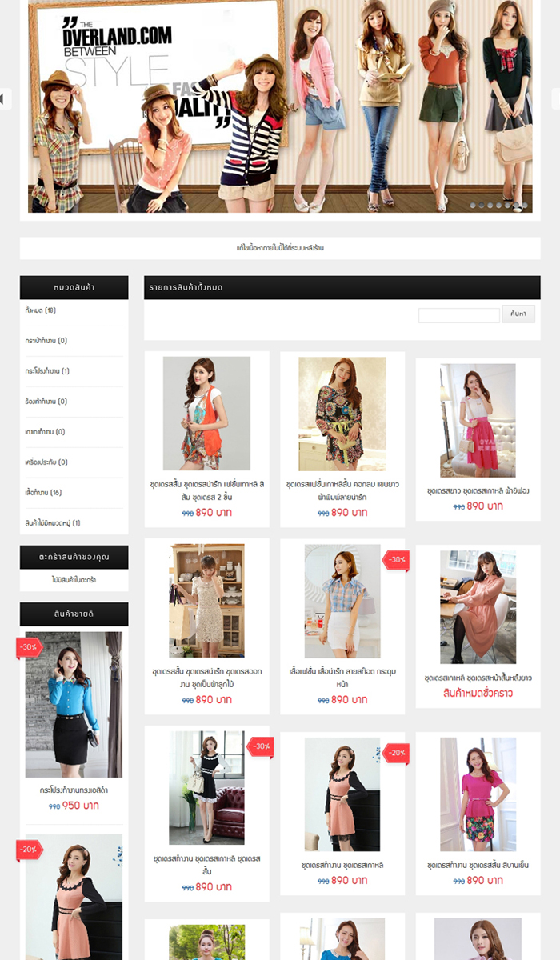Open the ทั้งหมด (18) category
The width and height of the screenshot is (560, 960).
(x=41, y=310)
